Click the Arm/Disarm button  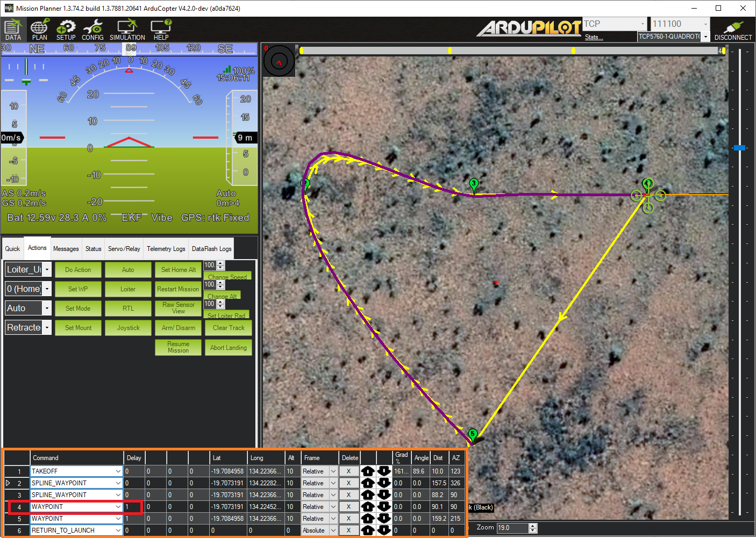(178, 327)
